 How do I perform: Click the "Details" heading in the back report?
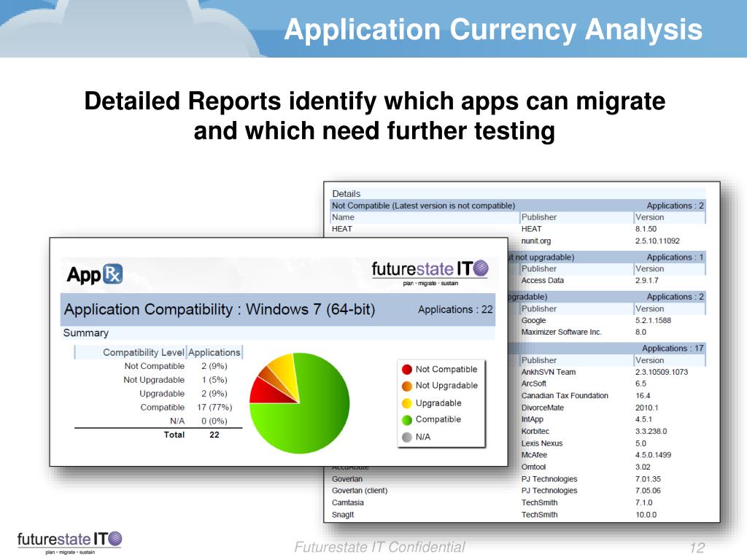347,194
